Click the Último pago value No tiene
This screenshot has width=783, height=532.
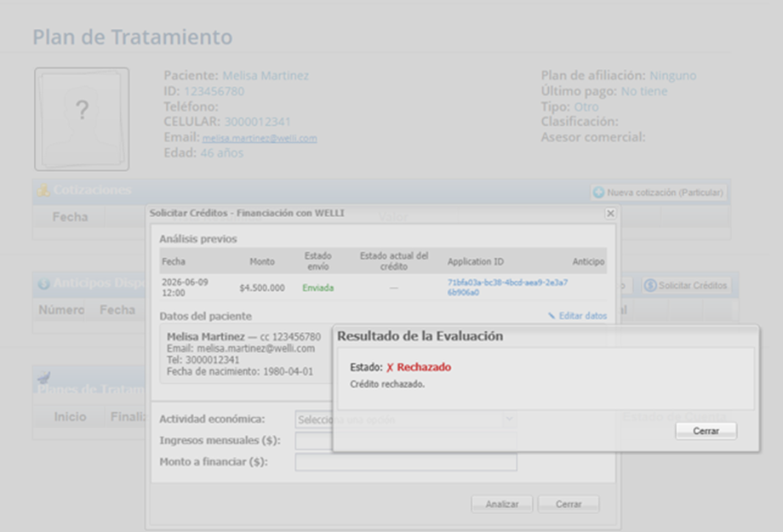click(x=644, y=91)
